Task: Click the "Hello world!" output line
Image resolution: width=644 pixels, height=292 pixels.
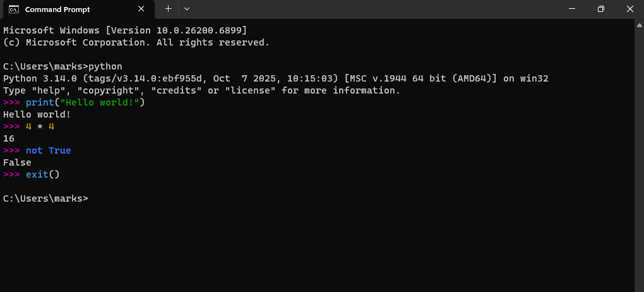Action: (x=37, y=114)
